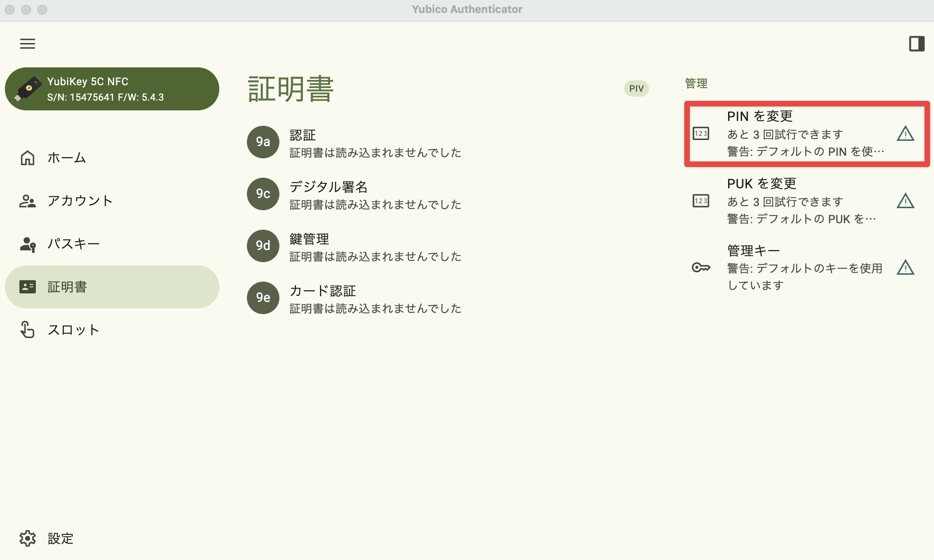The width and height of the screenshot is (934, 560).
Task: Click the 9d slot circle
Action: point(263,246)
